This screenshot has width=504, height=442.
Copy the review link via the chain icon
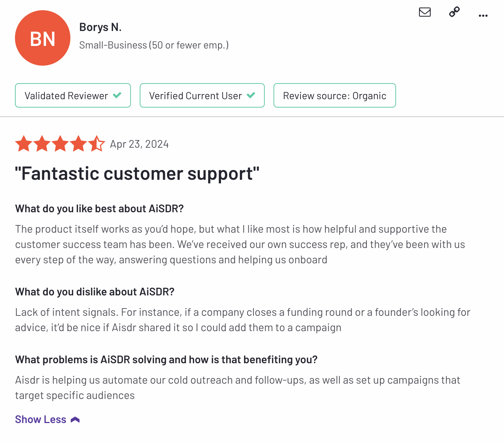coord(454,12)
